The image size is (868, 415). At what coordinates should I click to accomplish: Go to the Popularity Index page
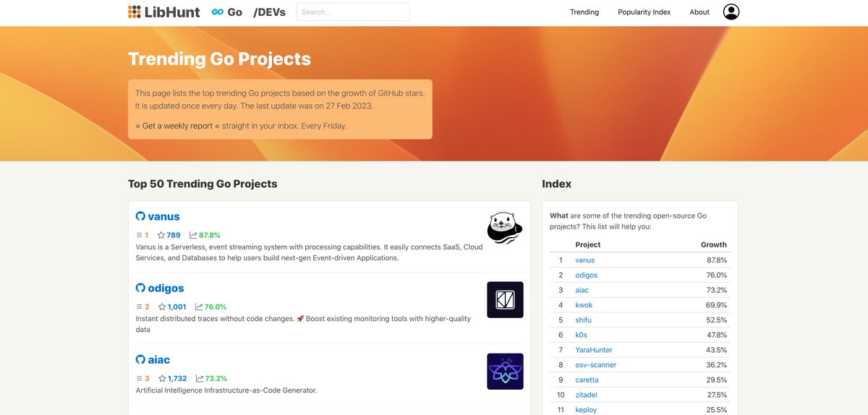pos(644,12)
